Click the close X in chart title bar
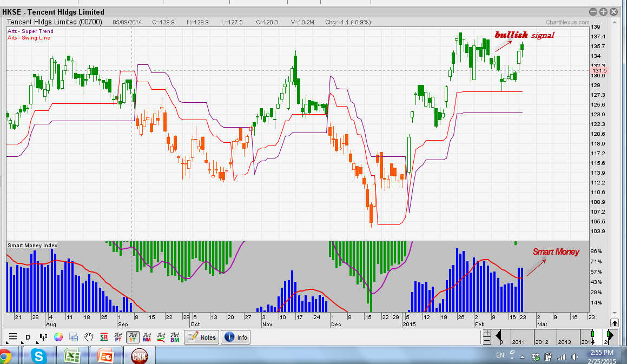Viewport: 627px width, 364px height. tap(614, 12)
